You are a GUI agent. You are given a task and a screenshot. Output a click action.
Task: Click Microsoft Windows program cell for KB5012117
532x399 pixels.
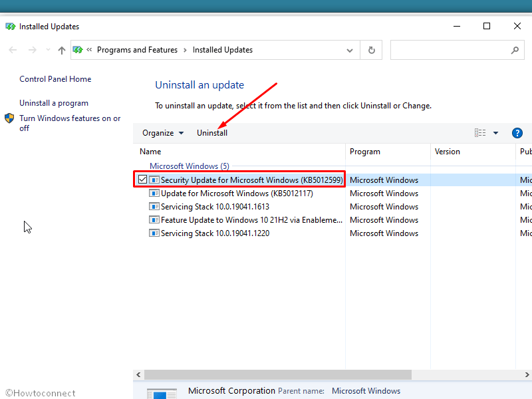384,194
